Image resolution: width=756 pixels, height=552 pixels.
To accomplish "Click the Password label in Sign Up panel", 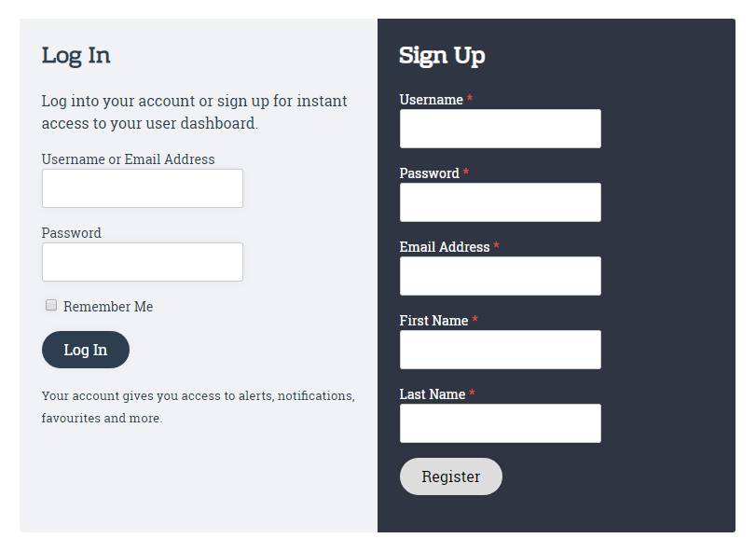I will pyautogui.click(x=429, y=173).
